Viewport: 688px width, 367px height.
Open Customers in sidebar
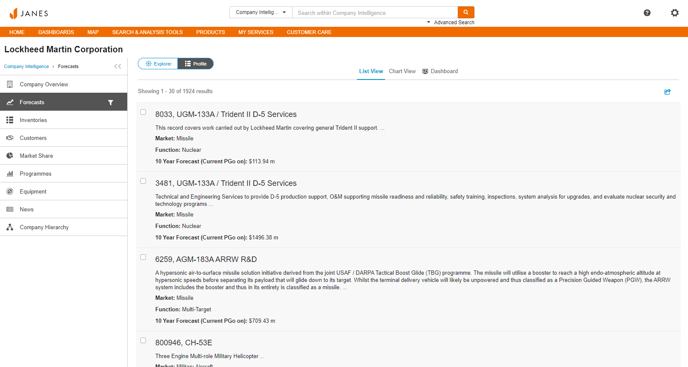pyautogui.click(x=64, y=138)
